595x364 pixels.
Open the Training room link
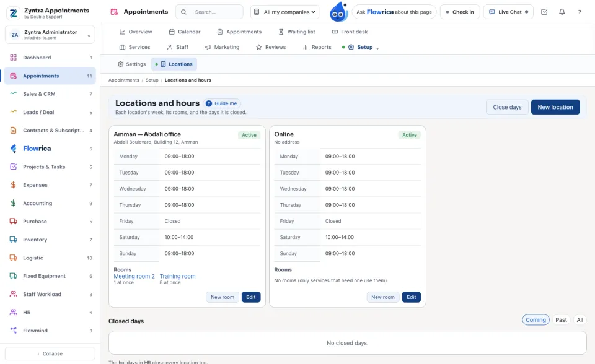coord(178,277)
